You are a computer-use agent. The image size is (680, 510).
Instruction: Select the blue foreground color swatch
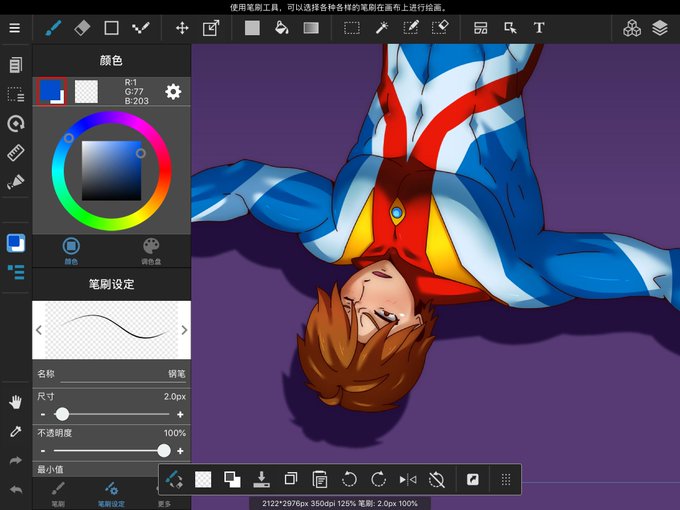pyautogui.click(x=52, y=92)
